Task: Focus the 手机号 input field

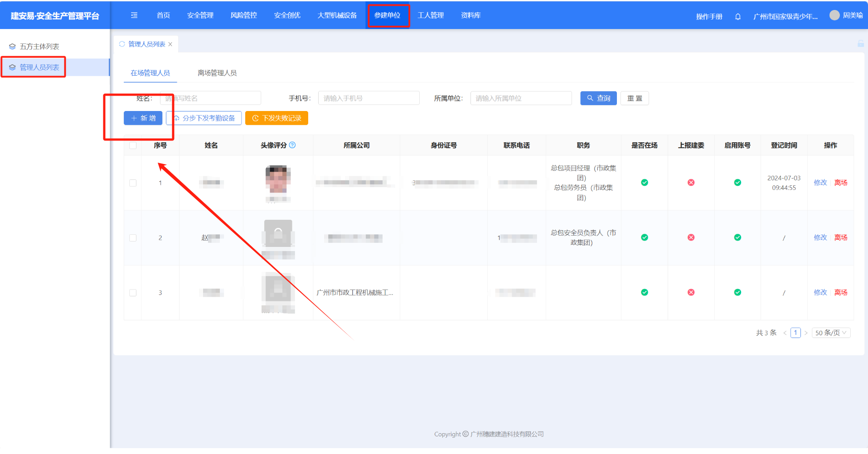Action: 369,98
